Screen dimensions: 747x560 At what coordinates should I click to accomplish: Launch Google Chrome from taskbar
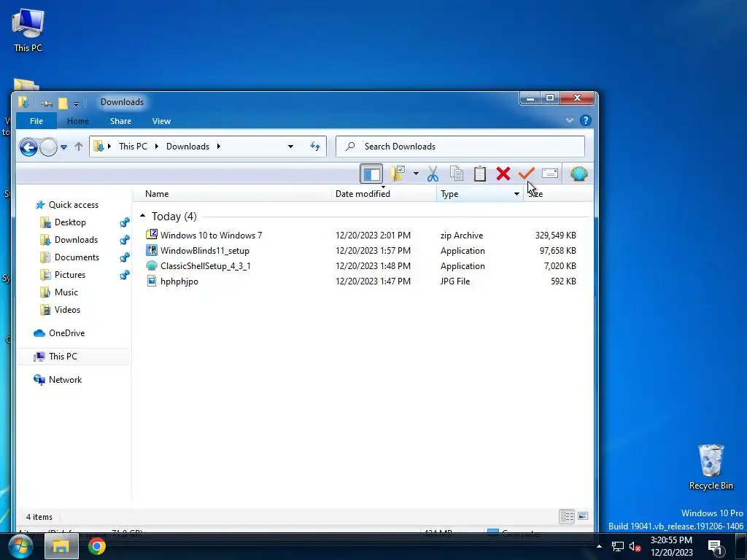[97, 546]
